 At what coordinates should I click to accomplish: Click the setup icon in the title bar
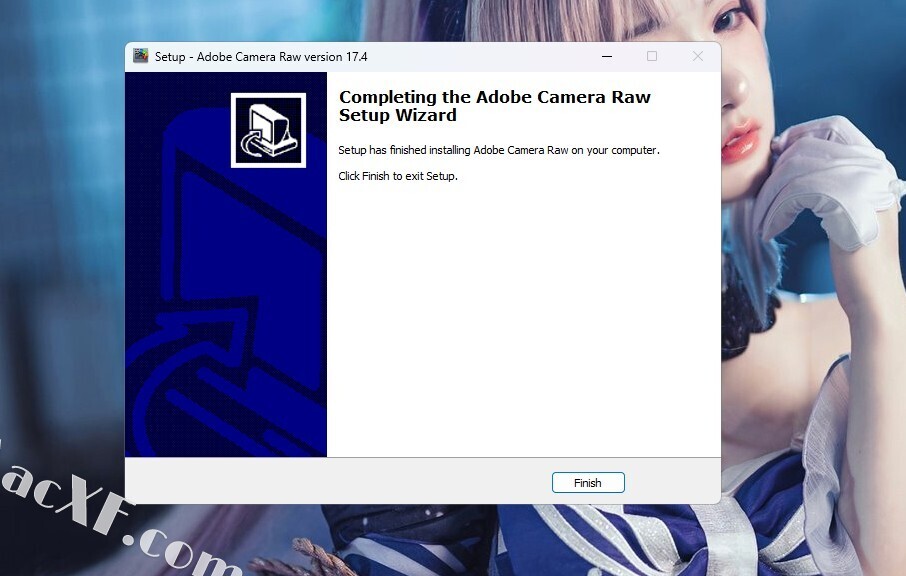pyautogui.click(x=140, y=56)
